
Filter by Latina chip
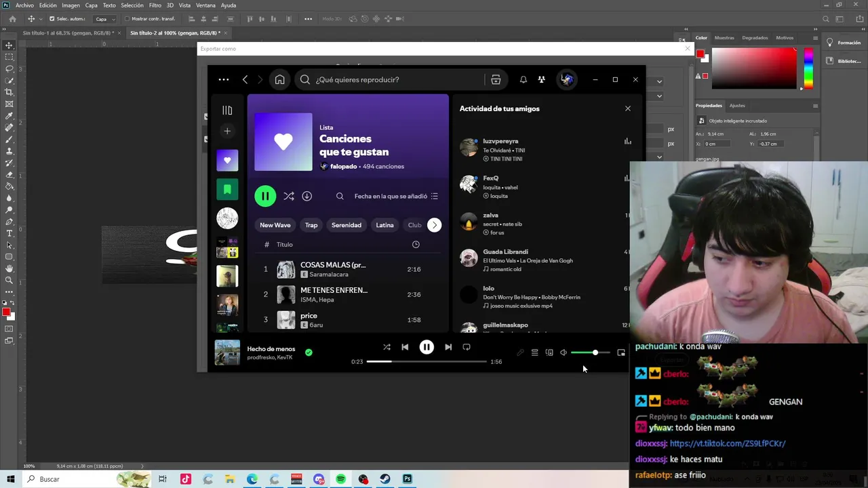click(x=384, y=225)
